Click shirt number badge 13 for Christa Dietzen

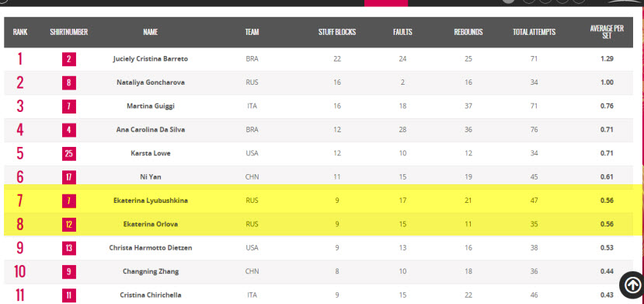(69, 248)
